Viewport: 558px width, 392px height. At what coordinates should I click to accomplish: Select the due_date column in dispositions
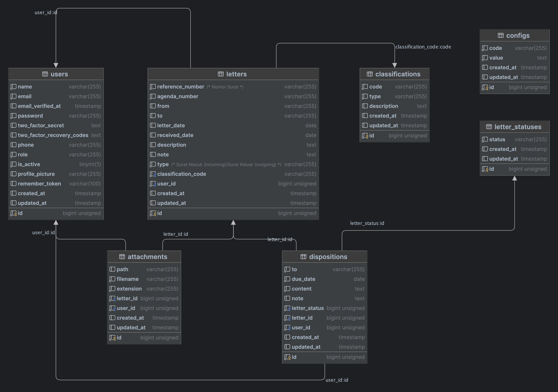(x=303, y=279)
